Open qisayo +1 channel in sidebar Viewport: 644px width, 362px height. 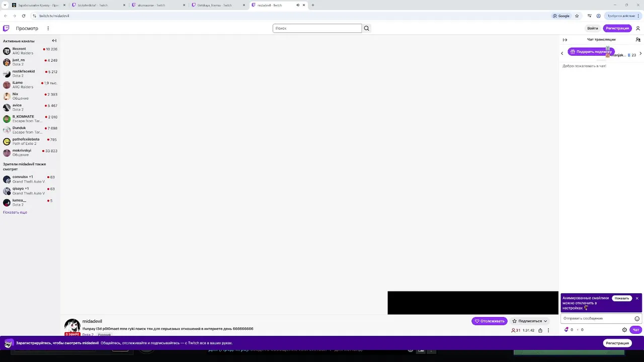30,191
